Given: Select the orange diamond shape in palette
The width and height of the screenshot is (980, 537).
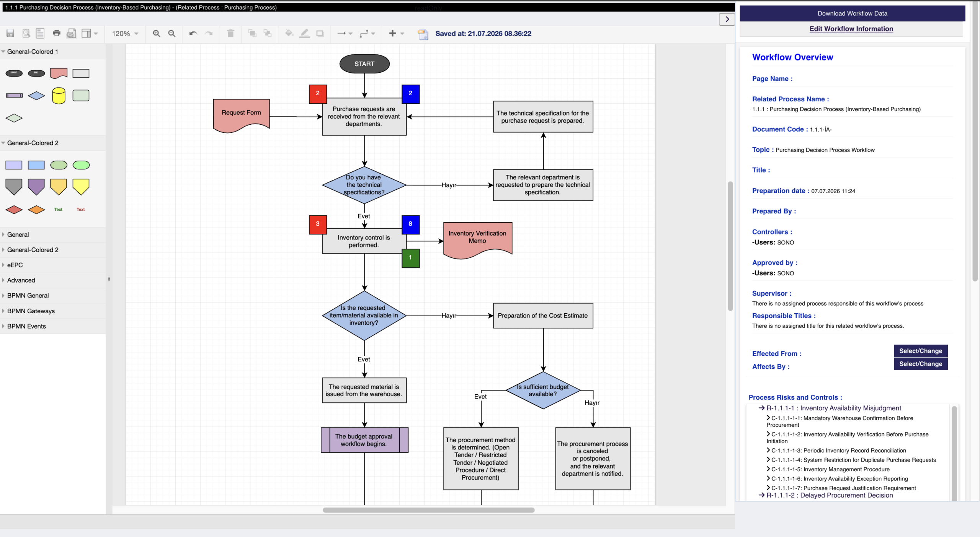Looking at the screenshot, I should (x=36, y=210).
